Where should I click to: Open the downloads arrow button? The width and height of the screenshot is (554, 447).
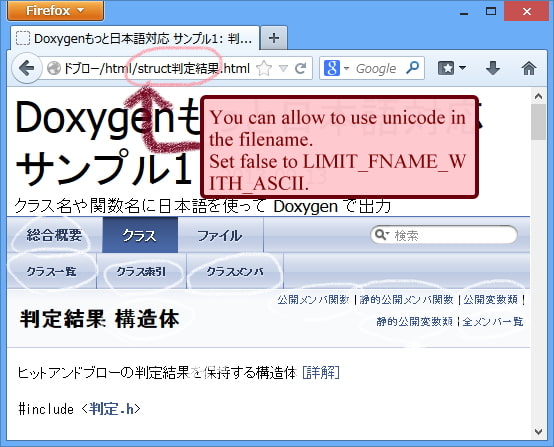493,68
